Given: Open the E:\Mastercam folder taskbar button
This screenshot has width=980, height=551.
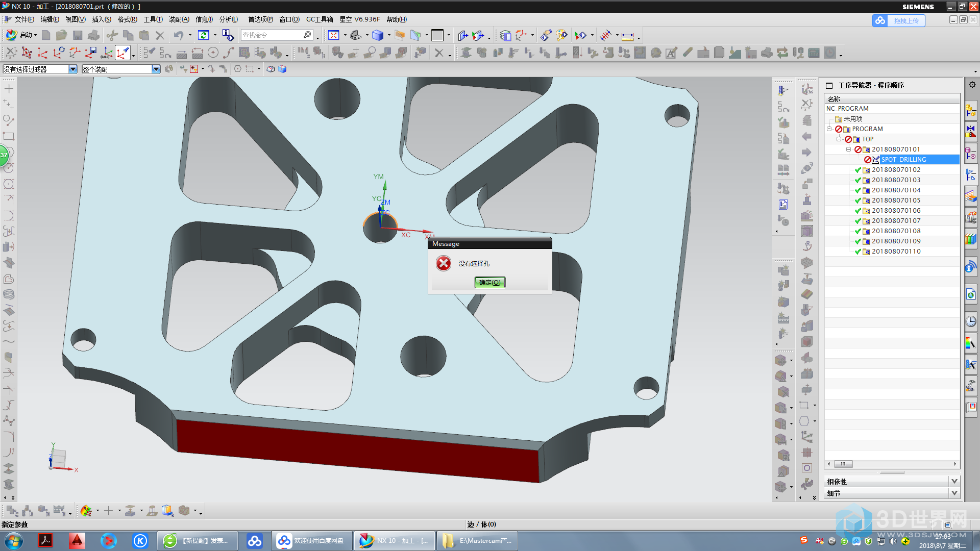Looking at the screenshot, I should tap(477, 541).
